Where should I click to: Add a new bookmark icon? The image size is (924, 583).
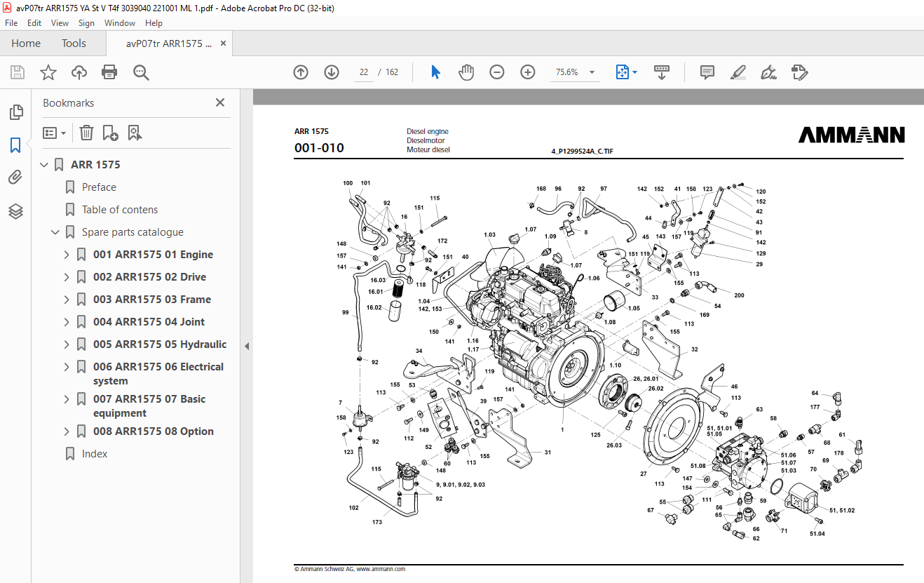(110, 133)
